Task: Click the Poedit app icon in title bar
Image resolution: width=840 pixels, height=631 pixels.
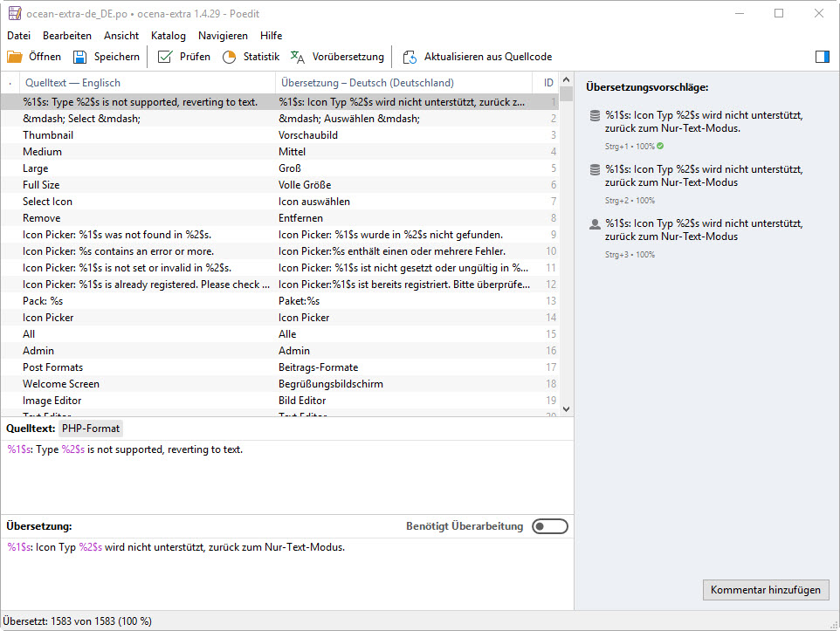Action: tap(15, 13)
